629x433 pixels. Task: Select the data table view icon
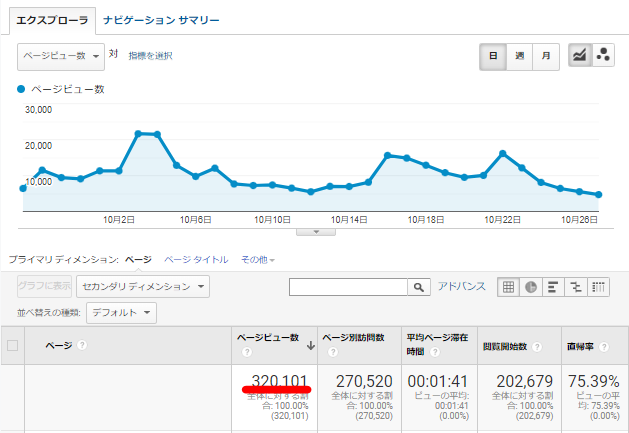pos(509,287)
